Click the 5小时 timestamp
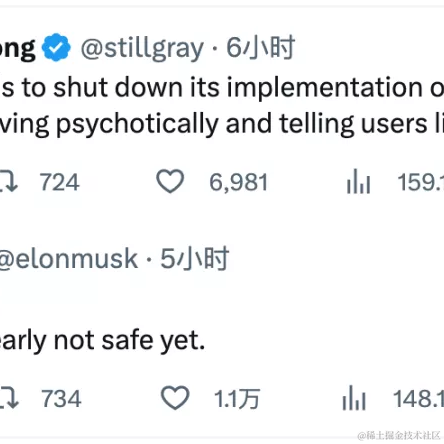The height and width of the screenshot is (444, 444). (195, 258)
